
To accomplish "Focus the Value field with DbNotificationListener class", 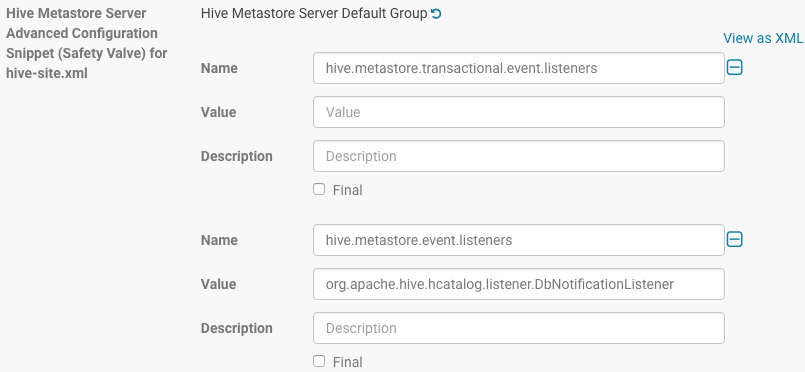I will tap(519, 284).
